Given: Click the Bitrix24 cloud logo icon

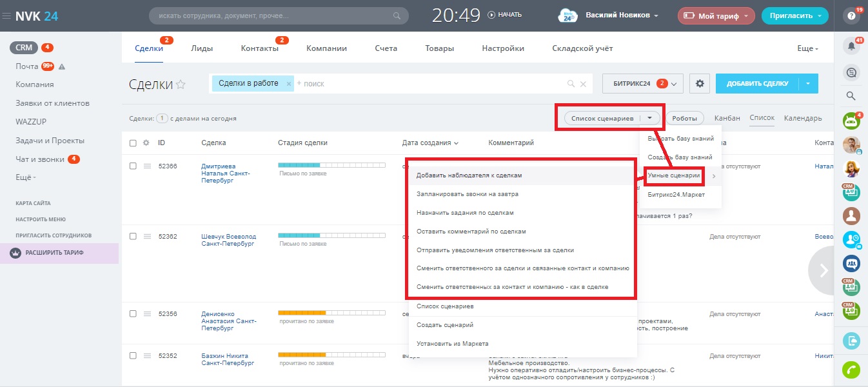Looking at the screenshot, I should click(x=567, y=15).
